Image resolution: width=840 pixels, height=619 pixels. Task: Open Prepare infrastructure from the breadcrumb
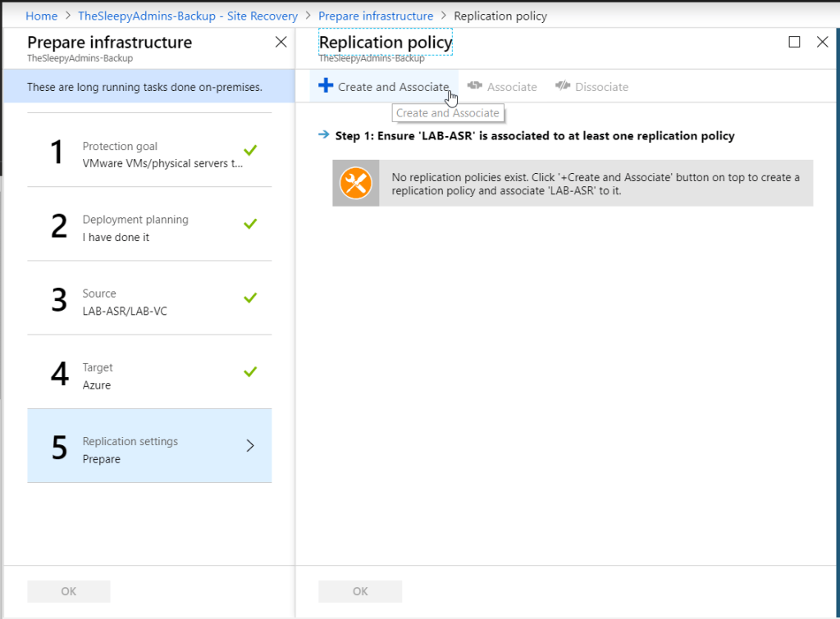pyautogui.click(x=376, y=15)
